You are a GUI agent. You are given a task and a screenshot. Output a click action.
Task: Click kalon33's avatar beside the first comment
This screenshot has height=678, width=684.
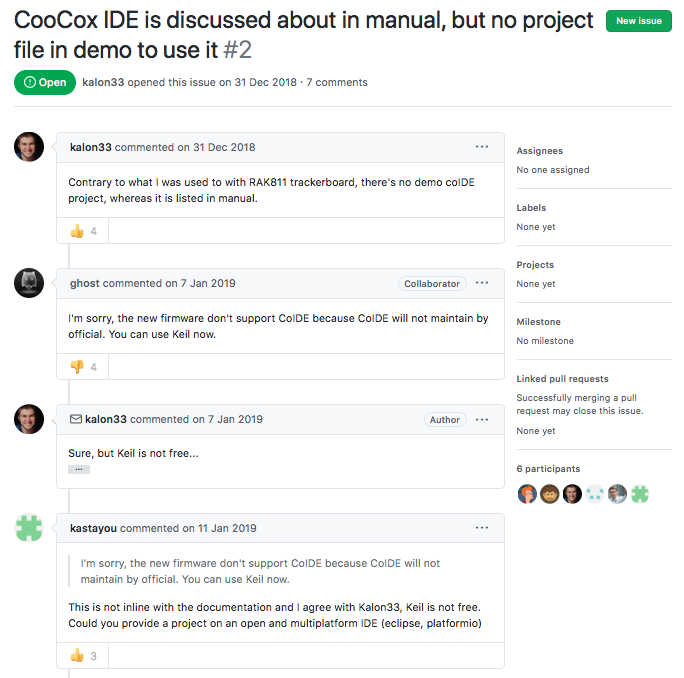pyautogui.click(x=29, y=147)
